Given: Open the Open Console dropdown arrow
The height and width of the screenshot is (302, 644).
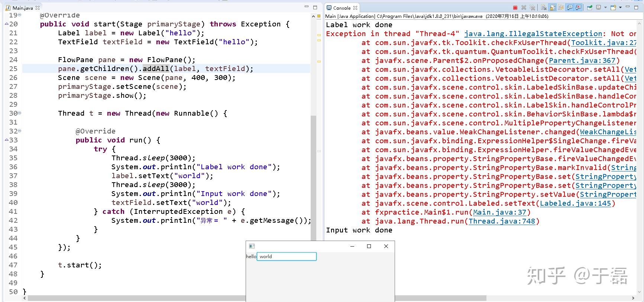Looking at the screenshot, I should click(620, 7).
